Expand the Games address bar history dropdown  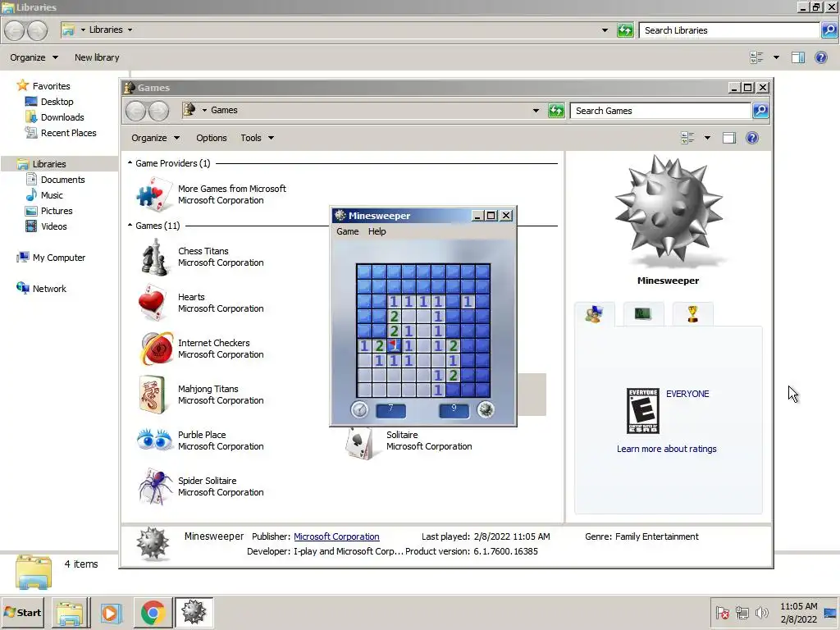coord(536,111)
